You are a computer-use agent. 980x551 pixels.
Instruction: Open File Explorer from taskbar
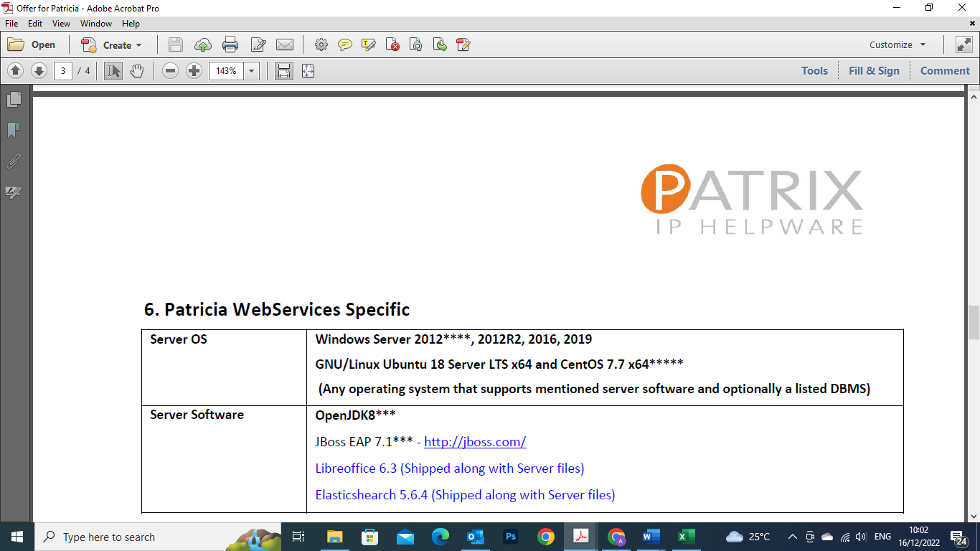pyautogui.click(x=335, y=537)
